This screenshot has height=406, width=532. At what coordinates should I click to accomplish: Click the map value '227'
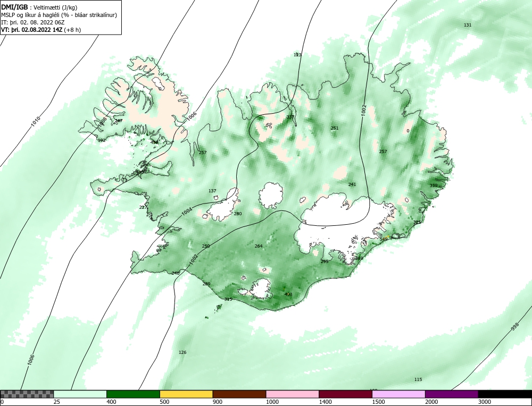click(143, 207)
